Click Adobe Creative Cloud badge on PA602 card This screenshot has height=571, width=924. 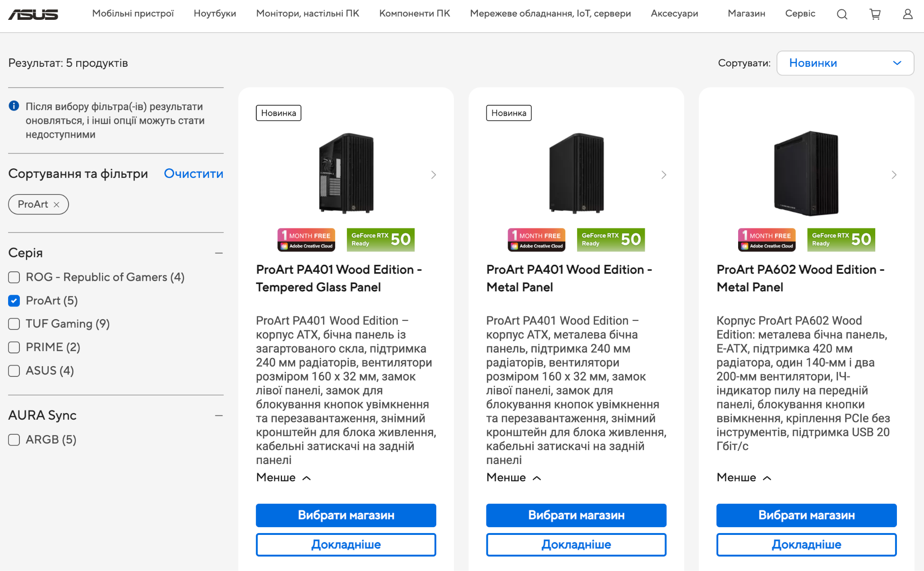coord(767,240)
